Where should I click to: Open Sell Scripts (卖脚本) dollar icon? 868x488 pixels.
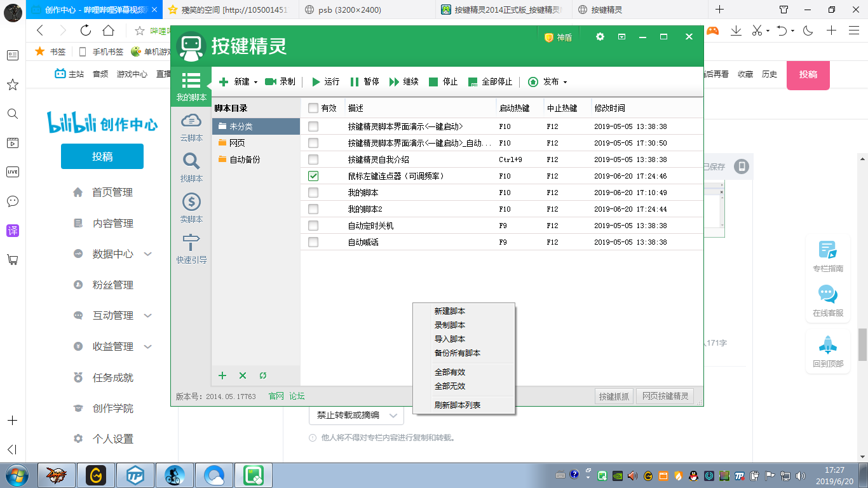click(x=191, y=208)
